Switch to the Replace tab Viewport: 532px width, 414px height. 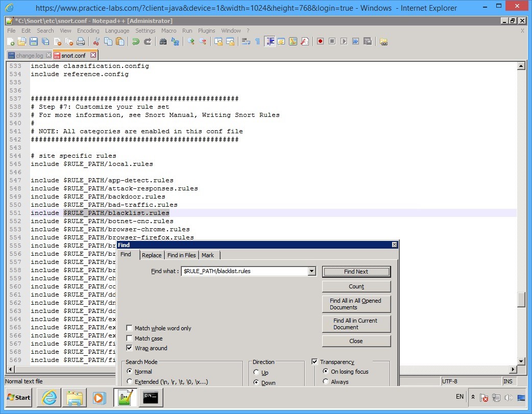point(151,255)
